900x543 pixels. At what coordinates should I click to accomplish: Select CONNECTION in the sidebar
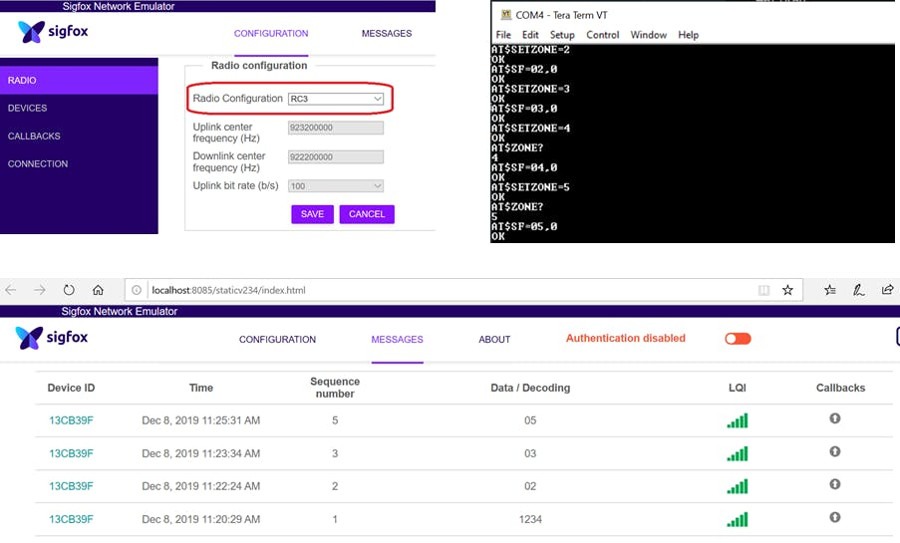tap(79, 164)
